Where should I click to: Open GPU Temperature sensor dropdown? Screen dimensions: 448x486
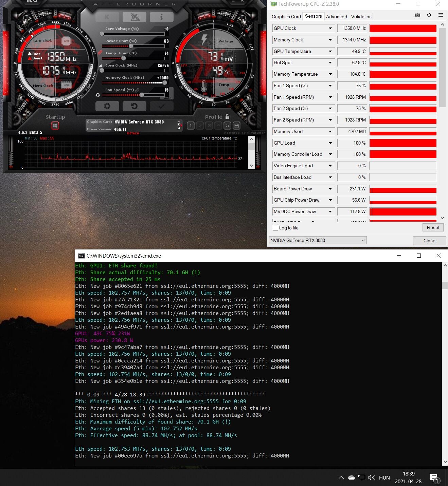click(330, 51)
